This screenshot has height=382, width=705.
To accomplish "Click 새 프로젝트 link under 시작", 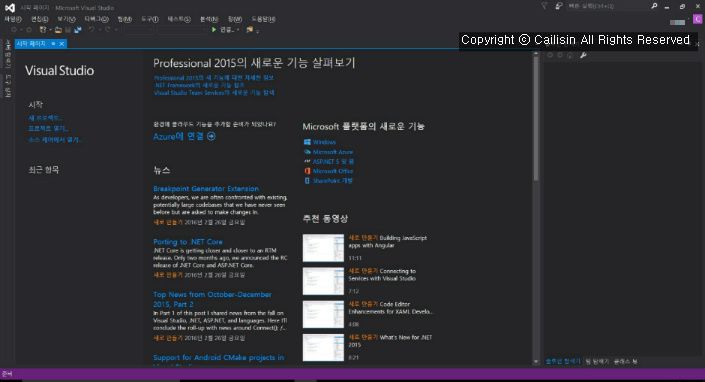I will coord(45,118).
